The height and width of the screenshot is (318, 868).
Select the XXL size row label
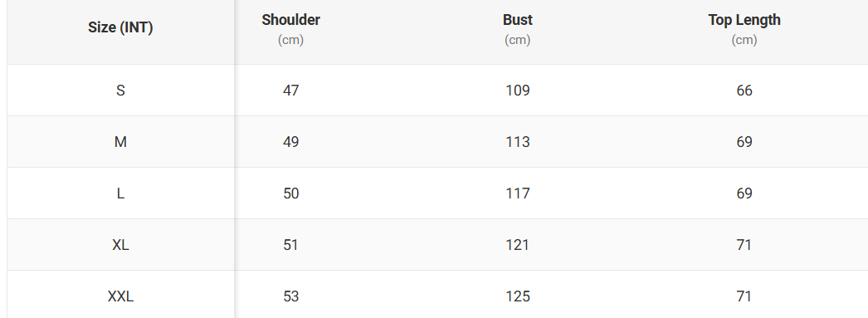120,296
